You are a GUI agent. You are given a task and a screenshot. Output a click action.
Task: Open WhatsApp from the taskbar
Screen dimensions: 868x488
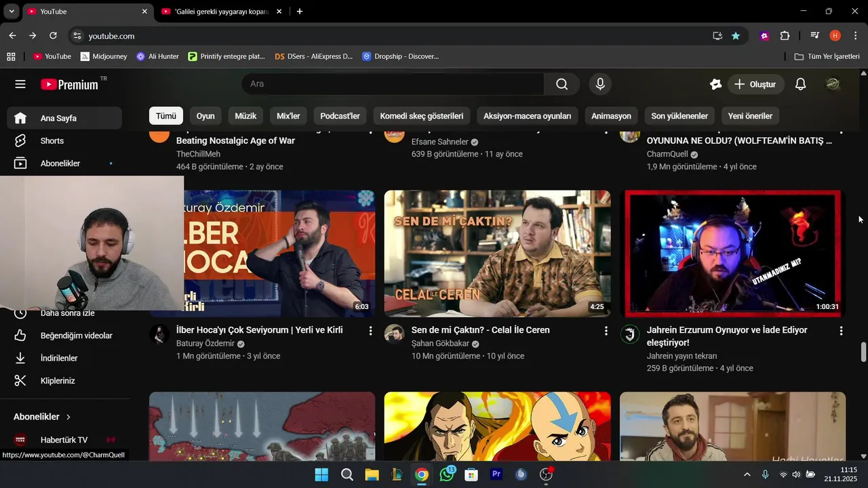coord(447,474)
